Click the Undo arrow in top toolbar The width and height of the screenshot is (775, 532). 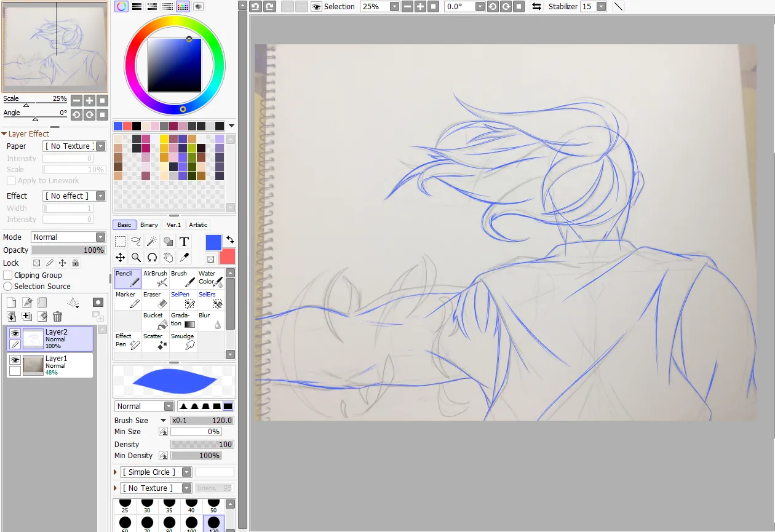pos(256,6)
